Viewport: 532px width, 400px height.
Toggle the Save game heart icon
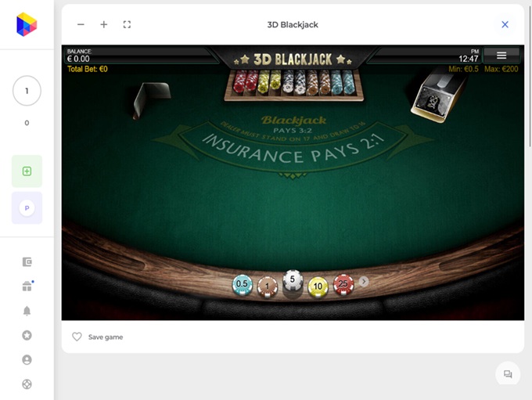click(77, 337)
